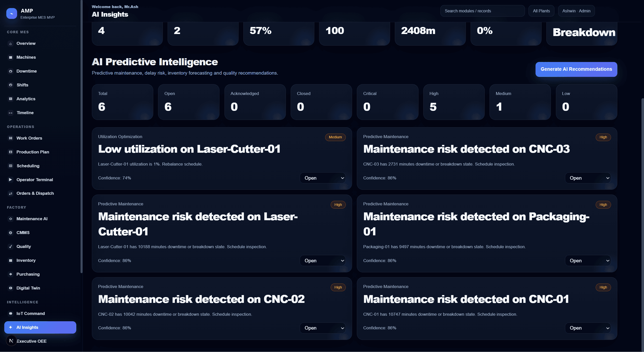Screen dimensions: 644x352
Task: Click the Timeline arrows icon
Action: pyautogui.click(x=11, y=113)
